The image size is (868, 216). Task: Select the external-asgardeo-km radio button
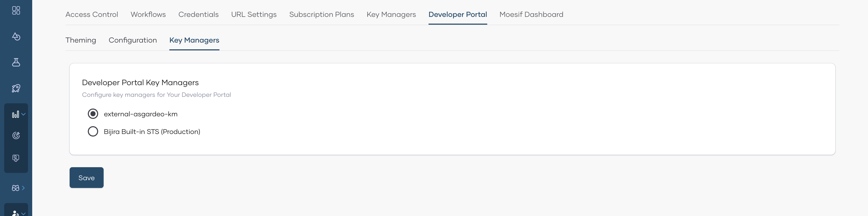(93, 113)
